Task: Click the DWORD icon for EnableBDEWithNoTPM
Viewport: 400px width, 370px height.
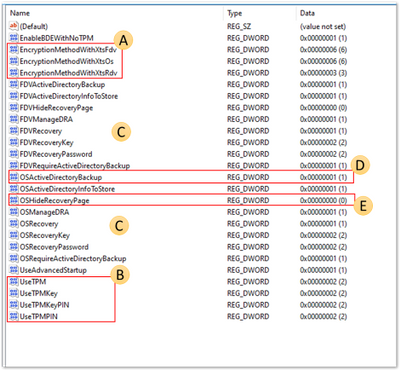Action: (14, 38)
